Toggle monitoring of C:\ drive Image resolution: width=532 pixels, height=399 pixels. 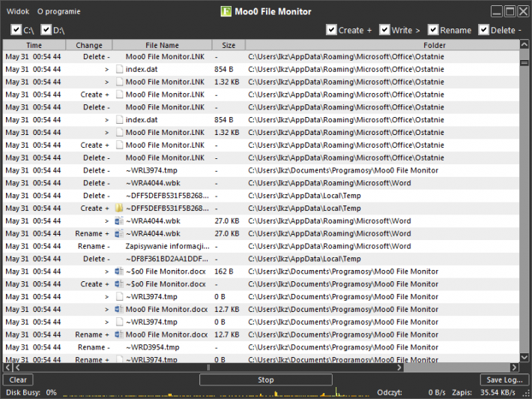coord(16,30)
